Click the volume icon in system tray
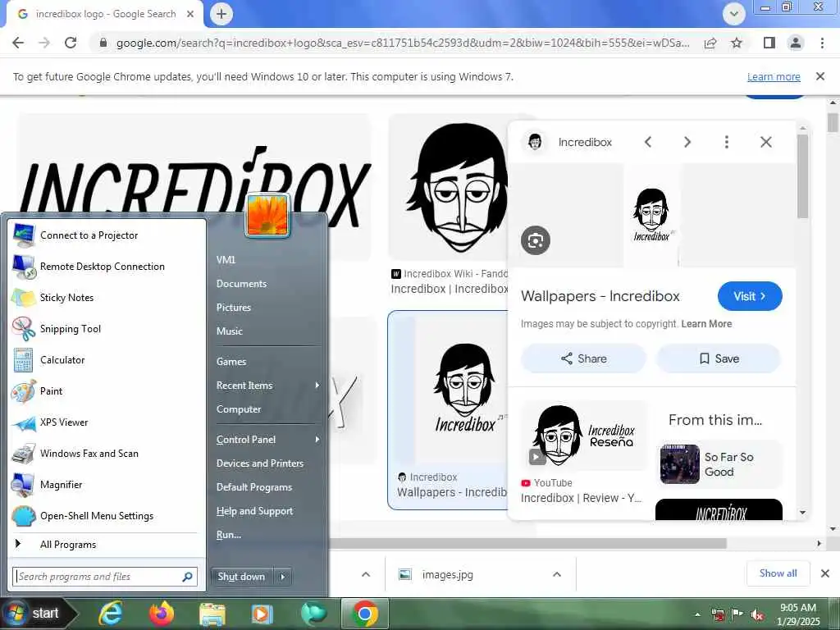The width and height of the screenshot is (840, 630). (757, 615)
